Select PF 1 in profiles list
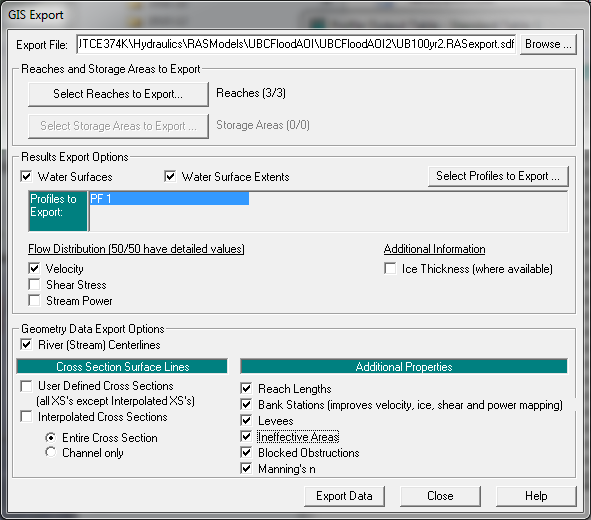This screenshot has width=591, height=520. (x=169, y=199)
